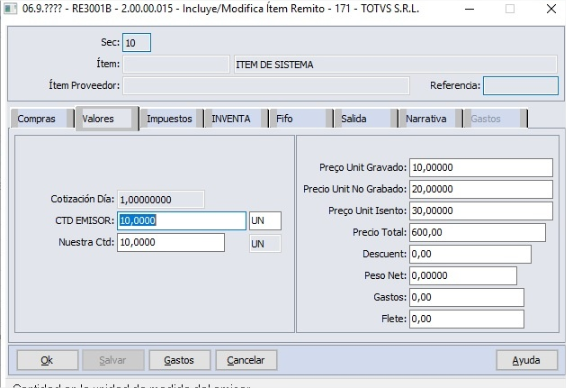Confirm with the Ok button
566x388 pixels.
click(x=47, y=360)
